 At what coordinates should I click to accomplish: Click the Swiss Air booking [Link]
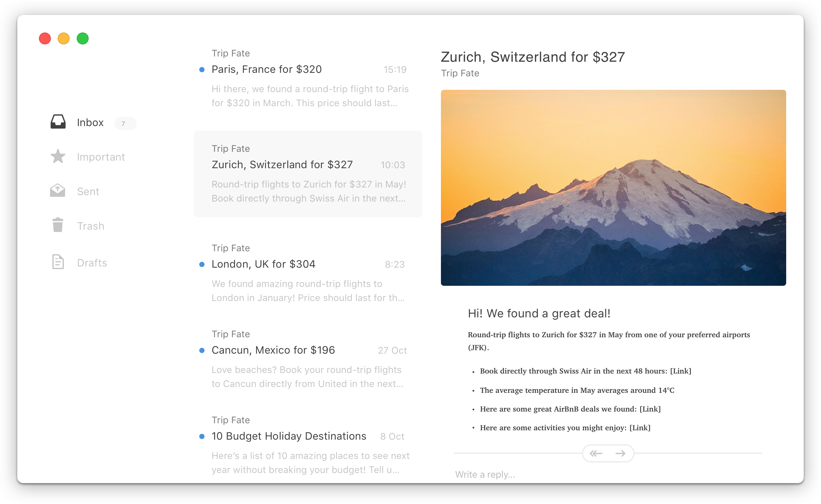tap(680, 371)
